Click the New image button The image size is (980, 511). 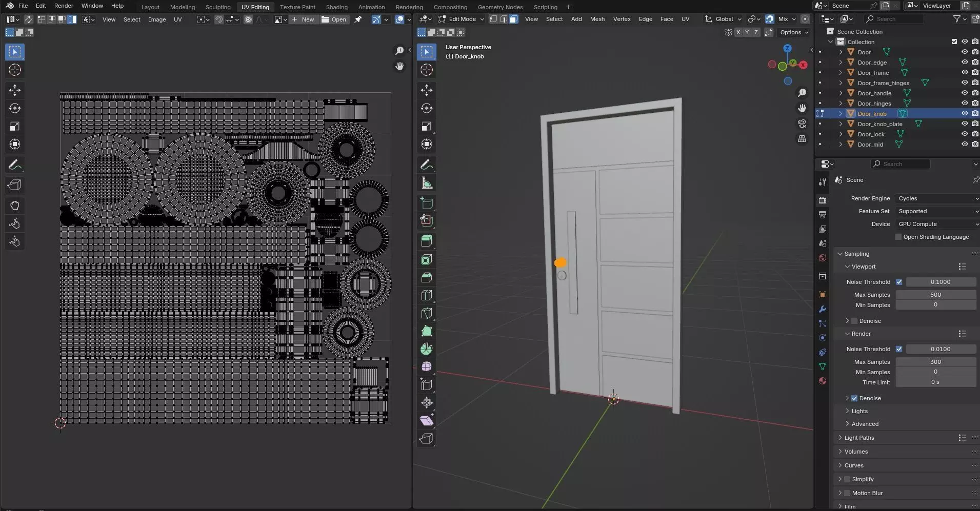[x=303, y=19]
